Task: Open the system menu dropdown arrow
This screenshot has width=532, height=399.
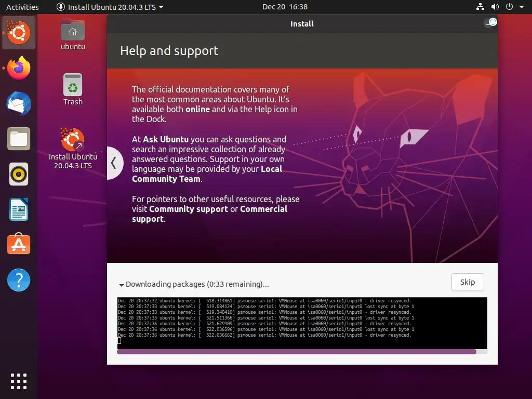Action: (522, 7)
